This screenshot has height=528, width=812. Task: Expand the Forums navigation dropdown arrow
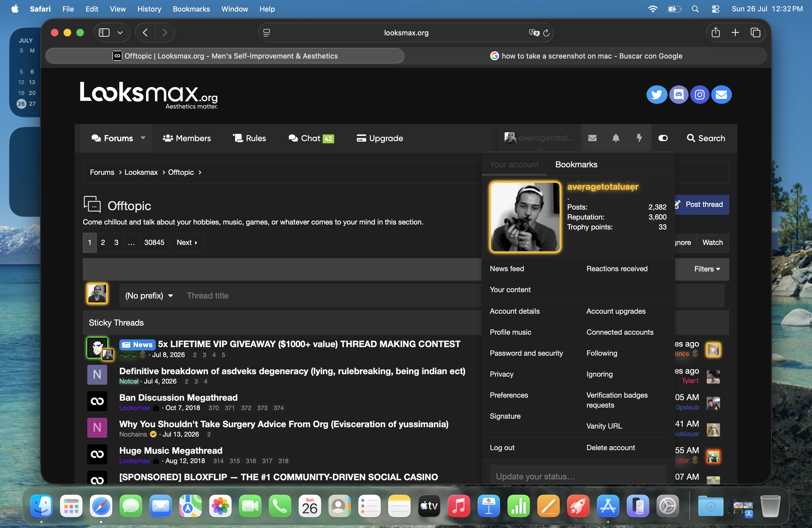click(x=143, y=138)
